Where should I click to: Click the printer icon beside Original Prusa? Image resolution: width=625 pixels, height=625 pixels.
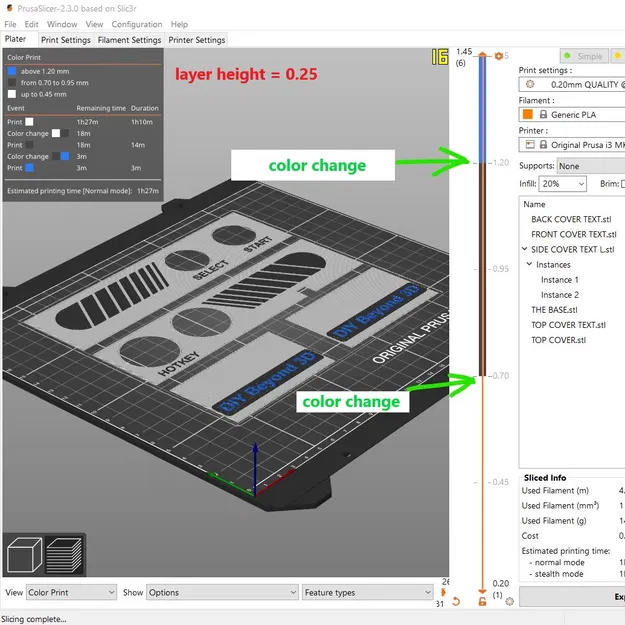coord(530,144)
